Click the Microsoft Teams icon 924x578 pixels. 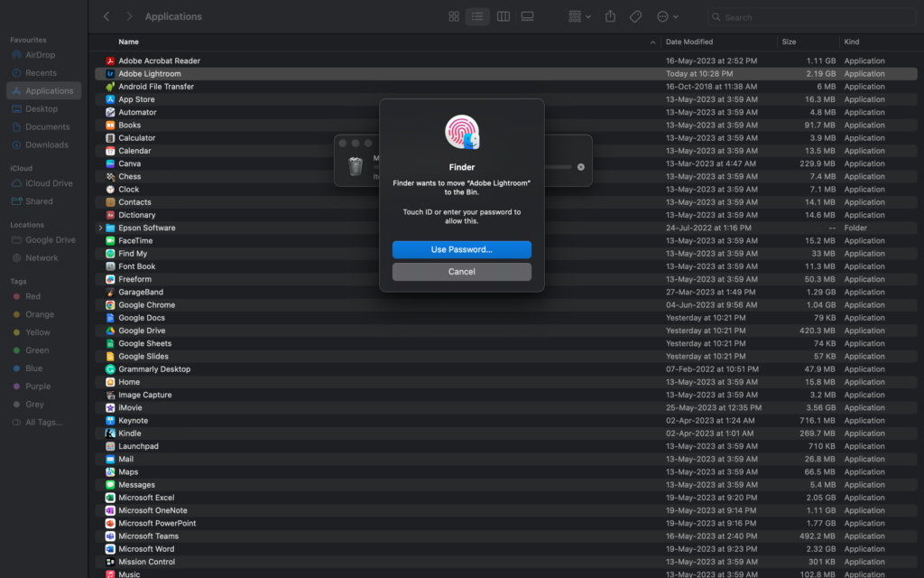[110, 536]
